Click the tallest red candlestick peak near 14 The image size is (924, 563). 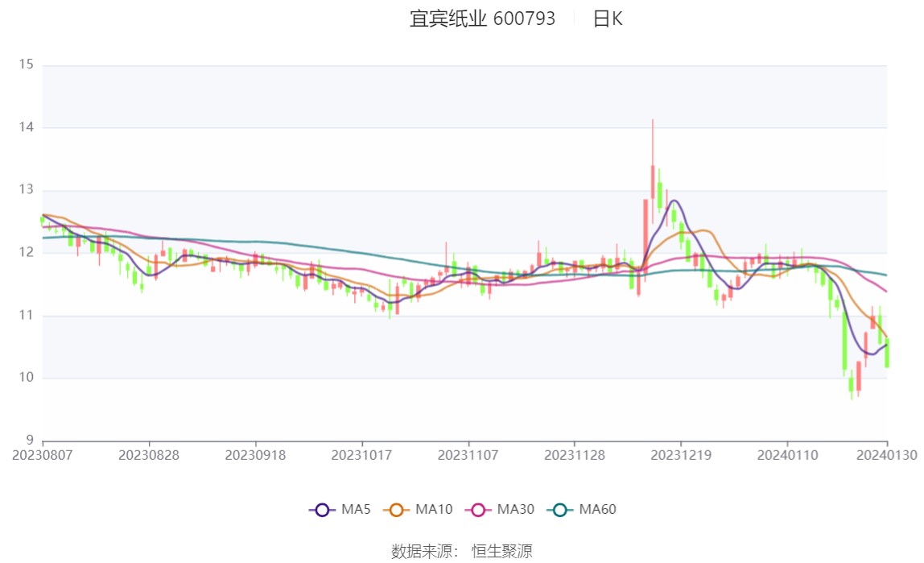coord(652,171)
